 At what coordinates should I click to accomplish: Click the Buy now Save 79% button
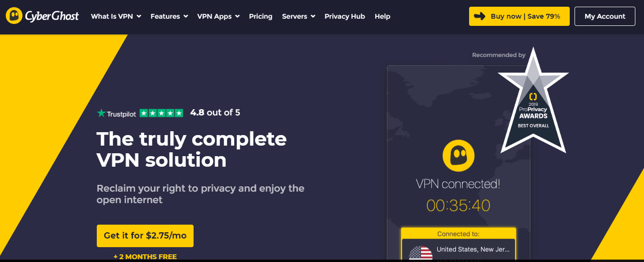click(519, 16)
